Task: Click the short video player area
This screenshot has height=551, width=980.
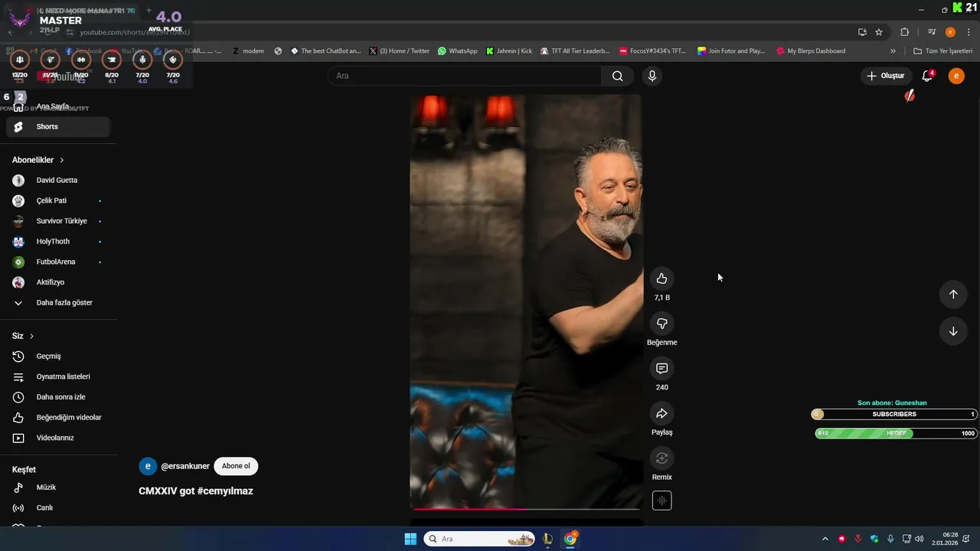Action: tap(526, 302)
